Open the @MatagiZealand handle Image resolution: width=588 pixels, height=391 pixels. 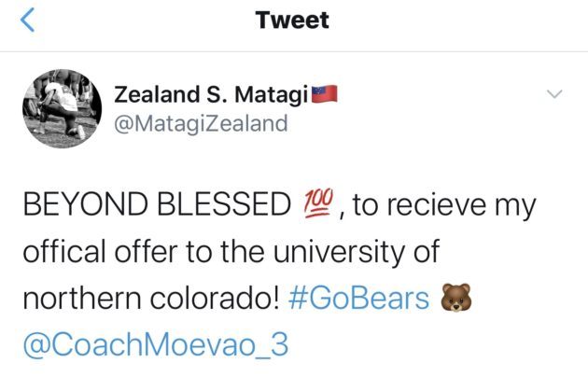[x=201, y=123]
